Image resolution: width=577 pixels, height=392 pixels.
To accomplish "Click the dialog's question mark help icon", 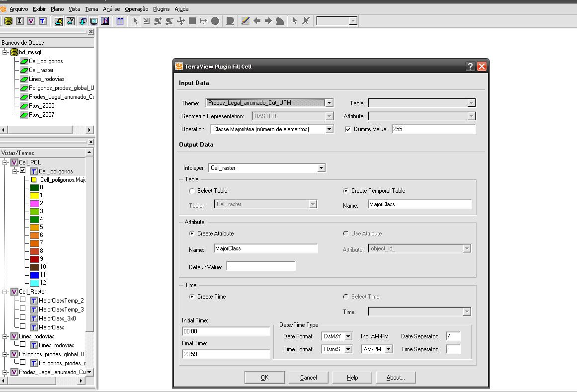I will pyautogui.click(x=471, y=67).
